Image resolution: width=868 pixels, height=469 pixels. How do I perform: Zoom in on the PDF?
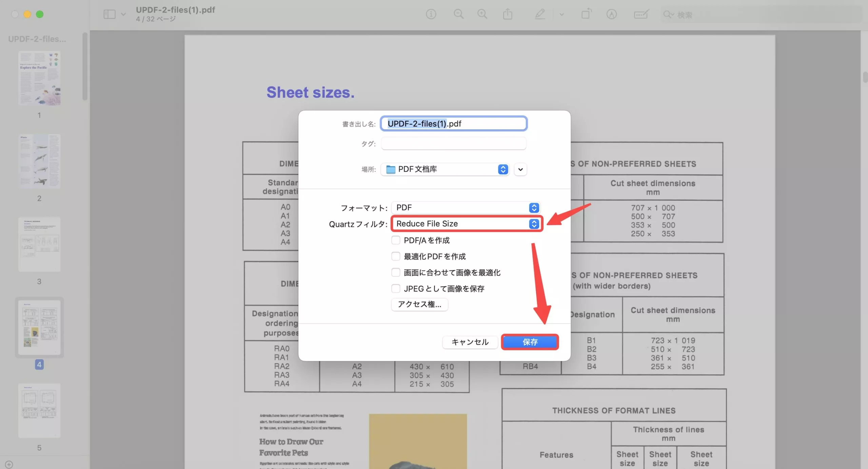482,14
